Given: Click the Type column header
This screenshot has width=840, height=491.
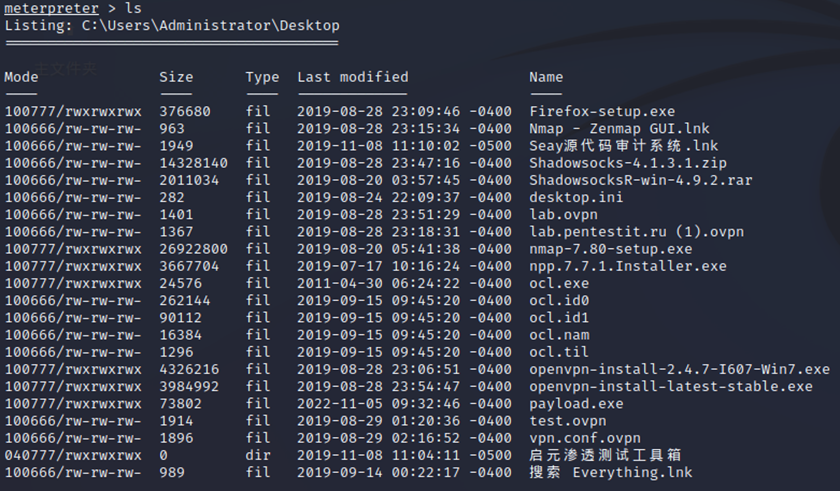Looking at the screenshot, I should (x=262, y=77).
